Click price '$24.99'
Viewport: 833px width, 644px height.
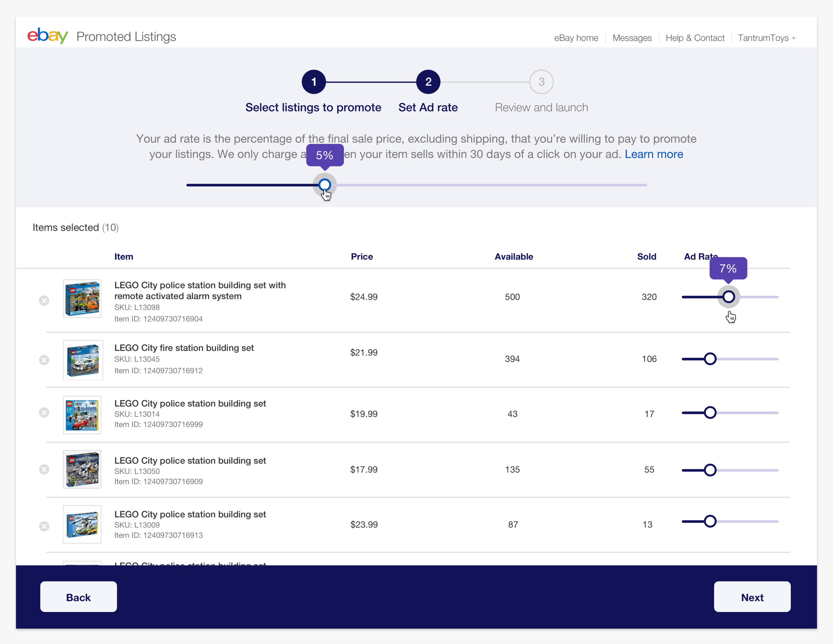(364, 297)
